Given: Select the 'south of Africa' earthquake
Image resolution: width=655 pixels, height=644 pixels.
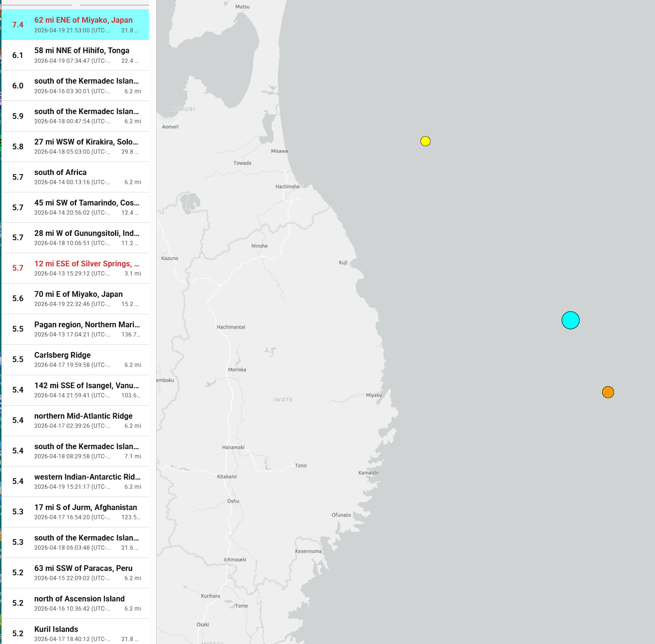Looking at the screenshot, I should (60, 173).
